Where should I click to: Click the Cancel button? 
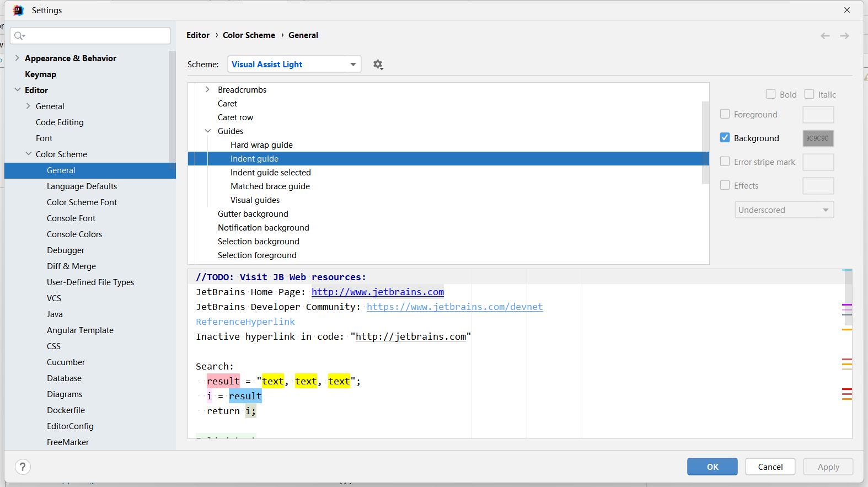(770, 467)
